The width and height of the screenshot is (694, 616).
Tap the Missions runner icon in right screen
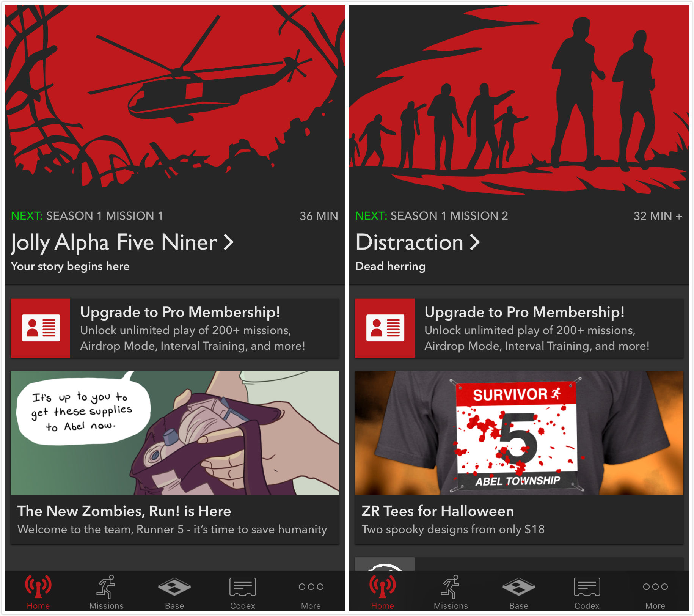pos(451,587)
